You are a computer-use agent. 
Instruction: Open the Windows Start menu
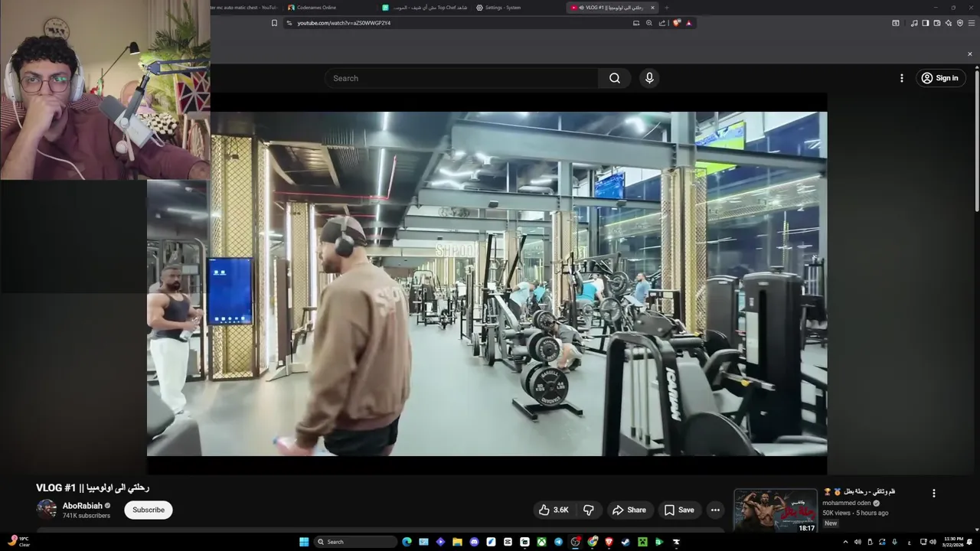point(304,542)
